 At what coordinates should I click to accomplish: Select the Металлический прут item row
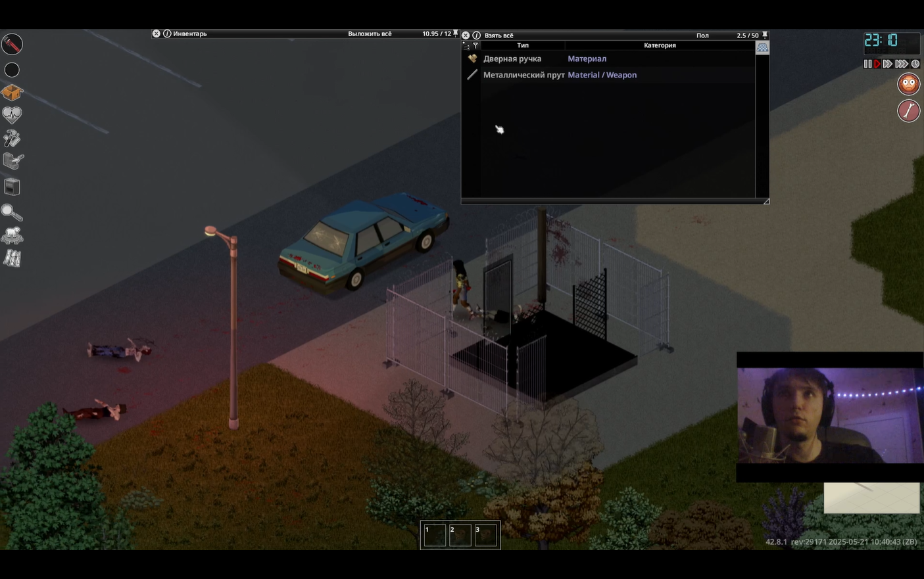(608, 75)
